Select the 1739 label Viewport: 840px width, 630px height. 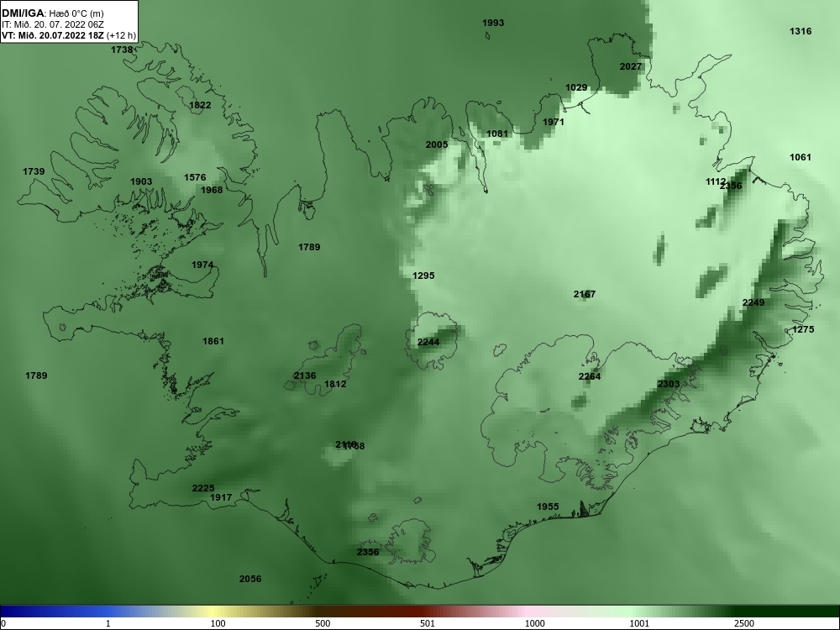pyautogui.click(x=34, y=171)
